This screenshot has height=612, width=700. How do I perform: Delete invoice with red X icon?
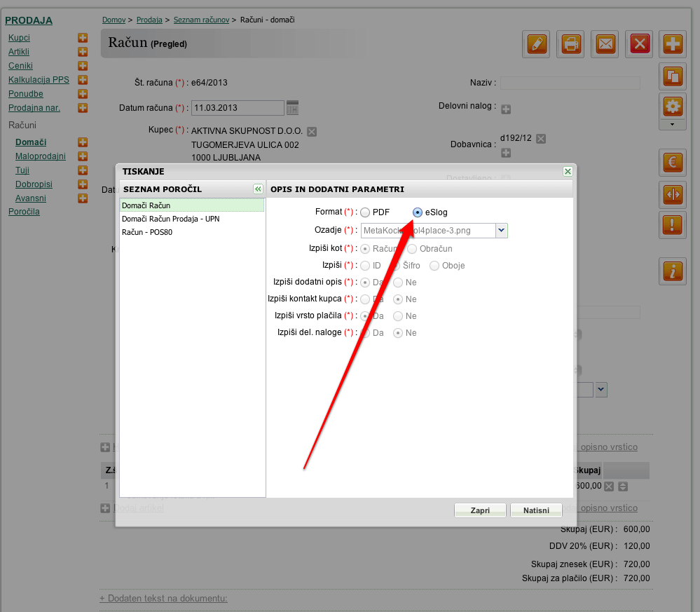(640, 44)
